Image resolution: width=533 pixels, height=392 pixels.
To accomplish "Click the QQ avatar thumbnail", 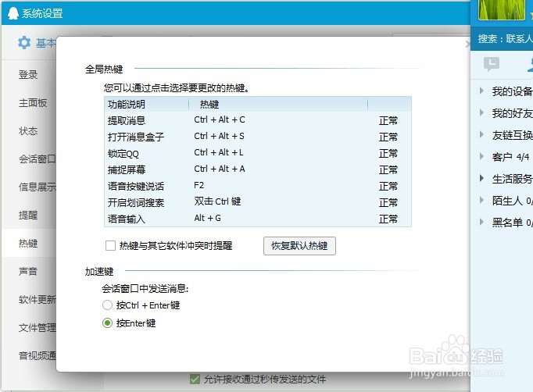I will pos(502,9).
